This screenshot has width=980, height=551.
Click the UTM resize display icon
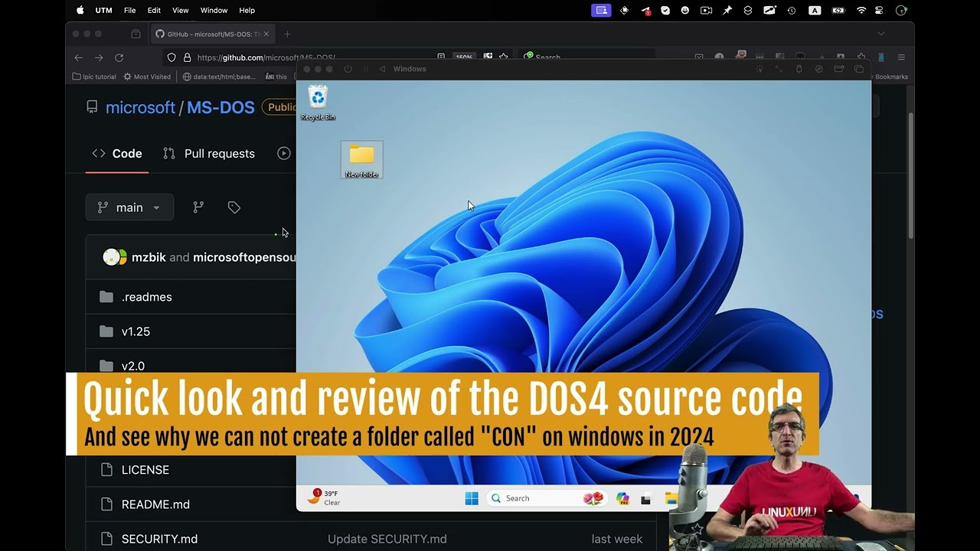(779, 69)
